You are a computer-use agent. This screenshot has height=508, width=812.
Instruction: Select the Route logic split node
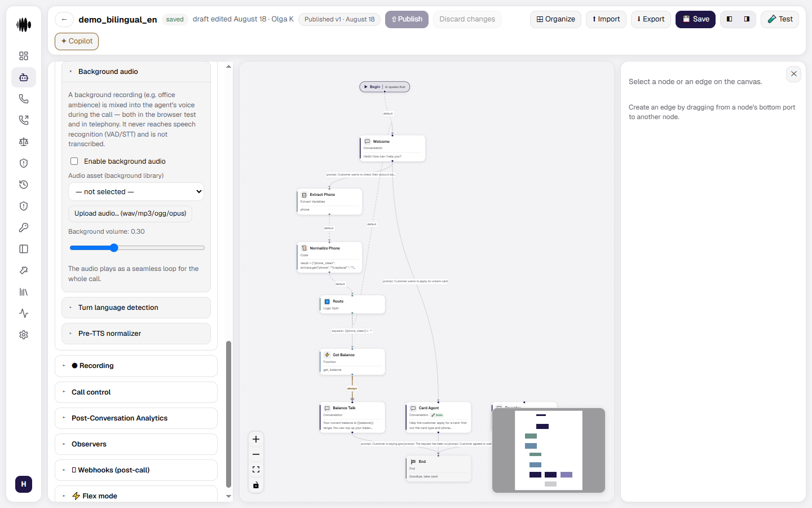pos(352,304)
